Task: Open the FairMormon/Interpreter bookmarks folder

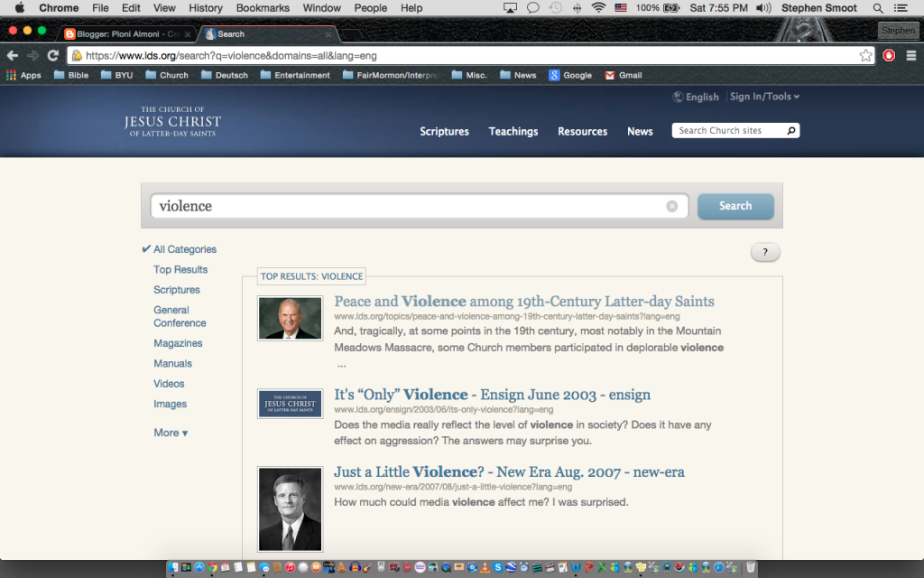Action: (x=392, y=75)
